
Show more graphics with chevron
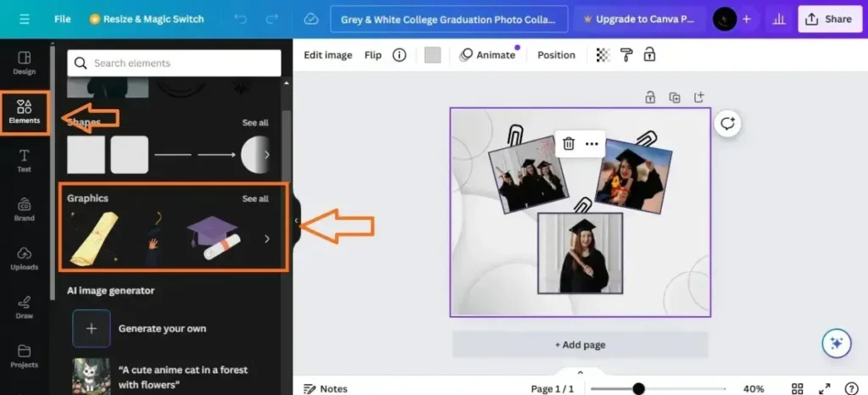coord(267,239)
